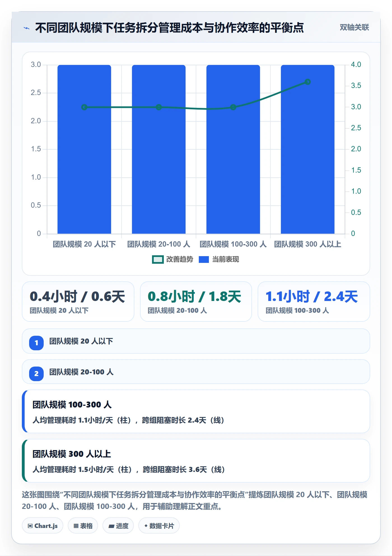Click the left axis value 2.5
Screen dimensions: 392x556
point(36,92)
